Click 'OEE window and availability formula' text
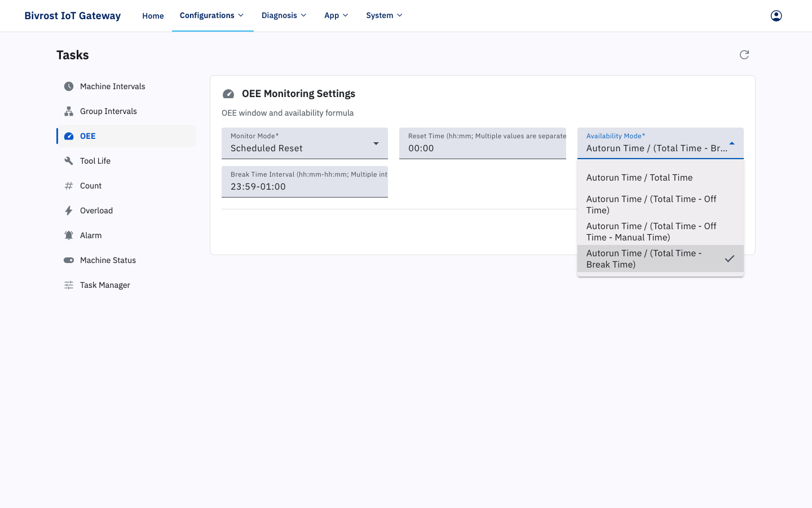The height and width of the screenshot is (508, 812). (x=288, y=113)
